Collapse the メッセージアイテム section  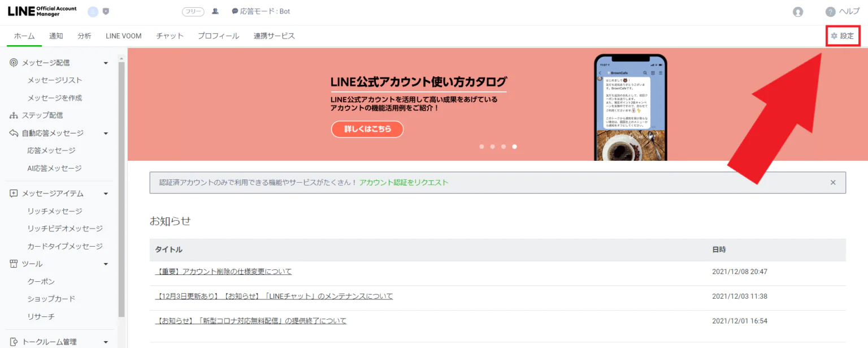click(x=106, y=194)
